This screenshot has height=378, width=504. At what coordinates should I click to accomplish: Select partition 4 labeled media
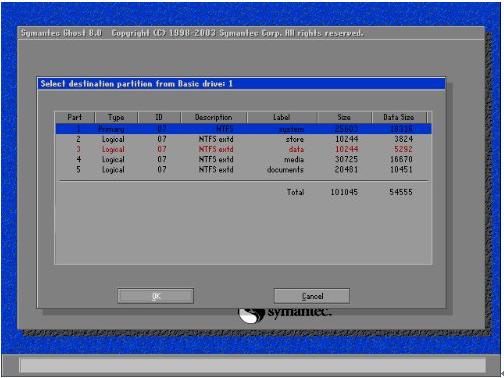click(x=244, y=159)
